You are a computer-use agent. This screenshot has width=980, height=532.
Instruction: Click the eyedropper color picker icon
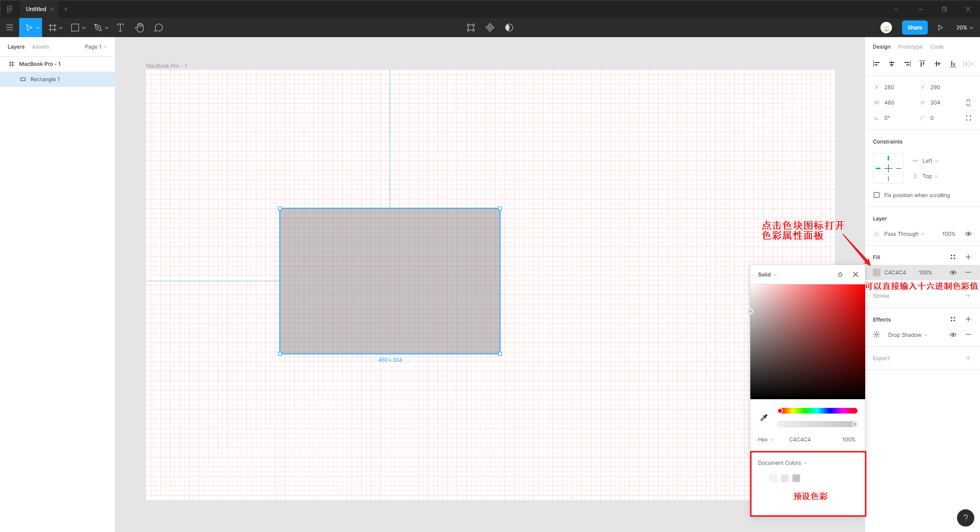(764, 418)
